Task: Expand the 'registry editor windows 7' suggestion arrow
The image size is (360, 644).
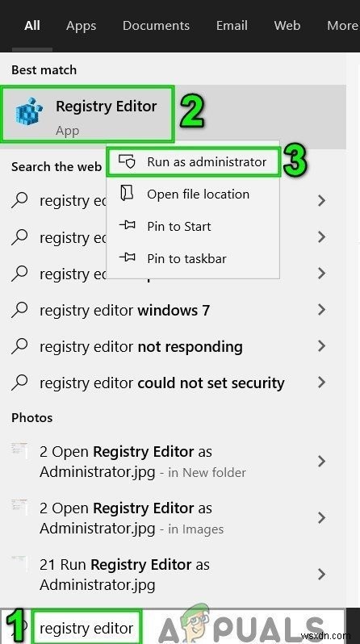Action: coord(322,310)
